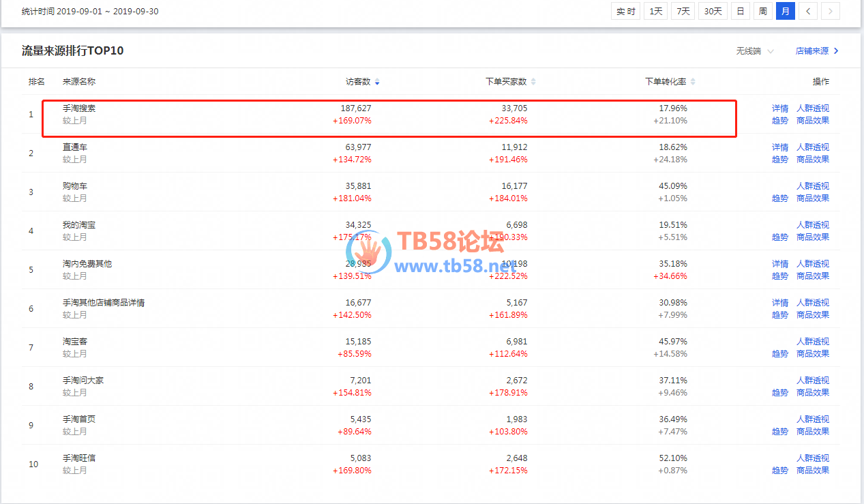The height and width of the screenshot is (504, 864).
Task: Sort by 访客数 column arrows
Action: tap(377, 82)
